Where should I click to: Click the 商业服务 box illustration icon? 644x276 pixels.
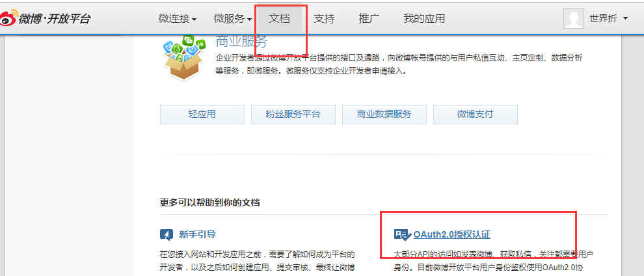[x=185, y=58]
